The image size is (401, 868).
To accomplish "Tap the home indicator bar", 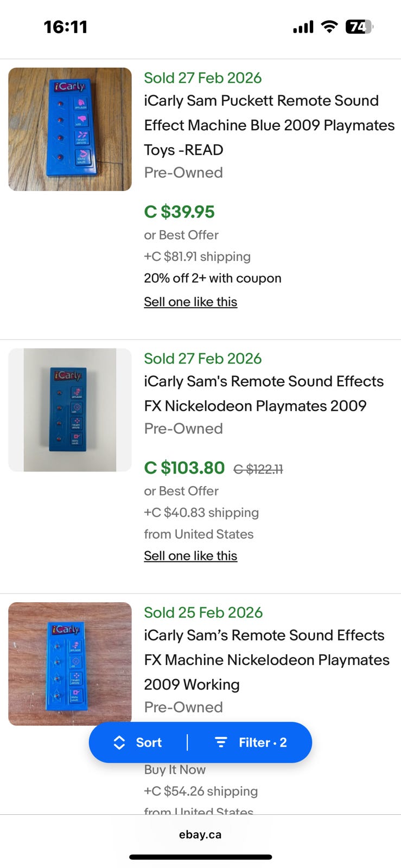I will [x=200, y=857].
